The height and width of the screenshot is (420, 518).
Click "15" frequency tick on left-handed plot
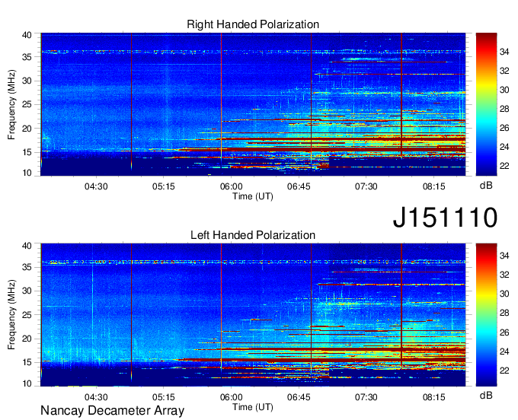(x=27, y=362)
